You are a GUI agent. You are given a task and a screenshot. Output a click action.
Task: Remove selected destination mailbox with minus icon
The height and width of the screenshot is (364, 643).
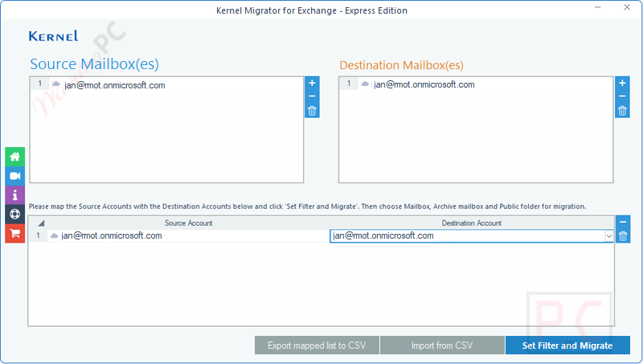pos(622,96)
